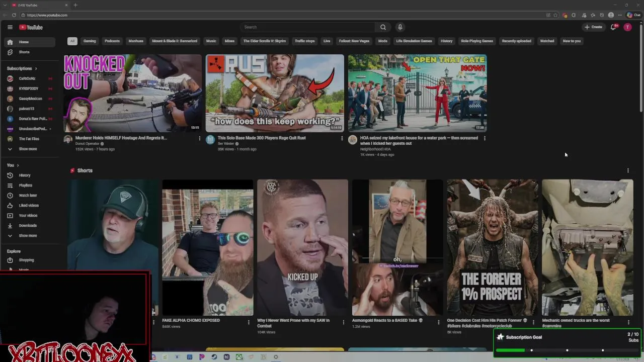Open the YouTube hamburger guide menu
The width and height of the screenshot is (644, 362).
coord(10,27)
